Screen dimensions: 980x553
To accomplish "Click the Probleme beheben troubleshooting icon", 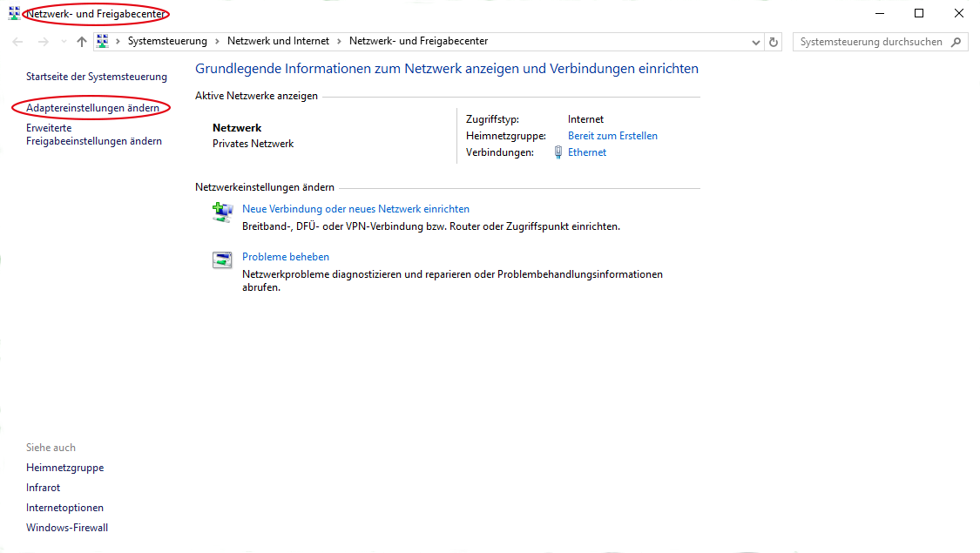I will (222, 260).
